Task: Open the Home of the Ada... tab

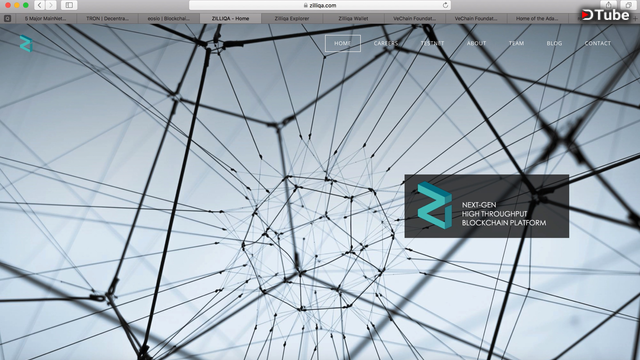Action: click(x=537, y=18)
